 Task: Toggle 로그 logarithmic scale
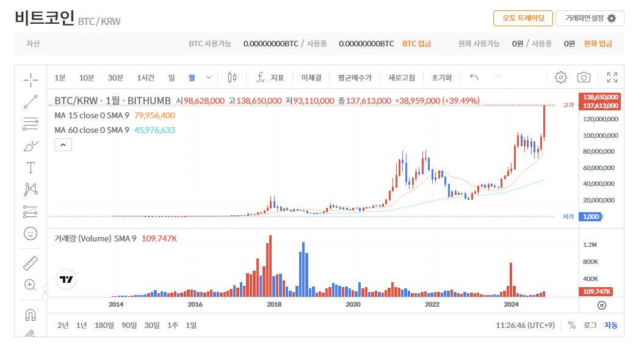pos(590,326)
